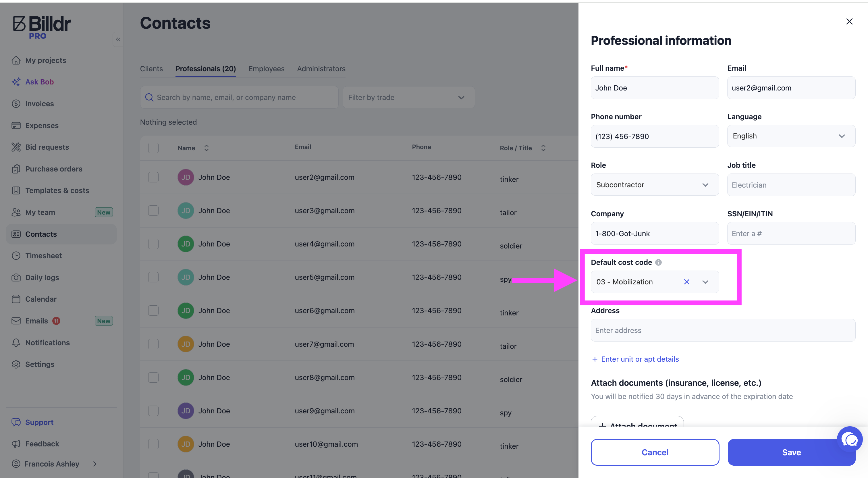Expand the Language dropdown showing English
Screen dimensions: 868x478
coord(791,136)
